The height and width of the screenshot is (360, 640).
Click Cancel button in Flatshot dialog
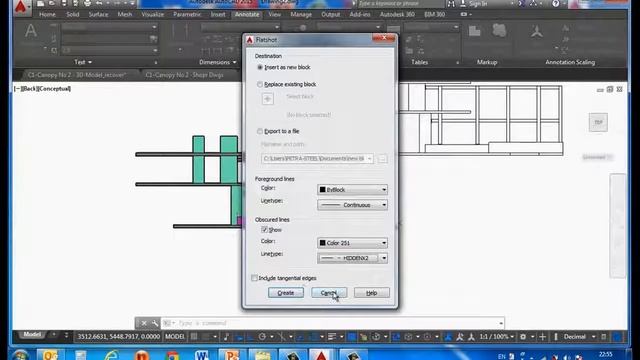(329, 293)
